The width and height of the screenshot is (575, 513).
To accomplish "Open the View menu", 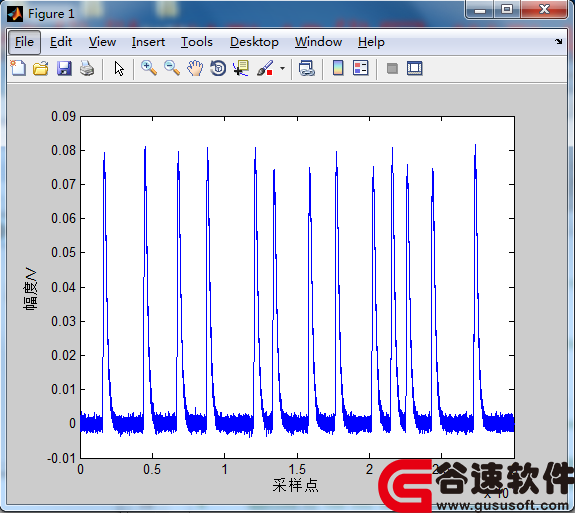I will pyautogui.click(x=102, y=42).
